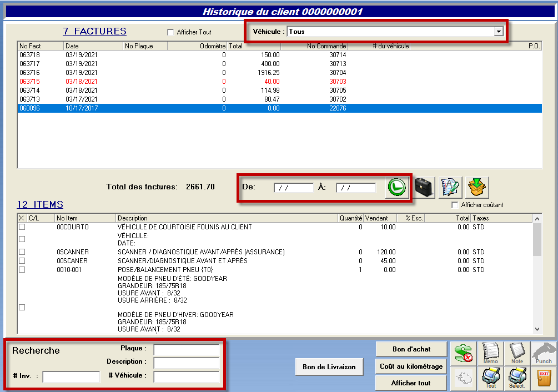Click item description POSE/BALANCEMENT PNEU (T0)
Viewport: 558px width, 392px height.
(x=165, y=270)
